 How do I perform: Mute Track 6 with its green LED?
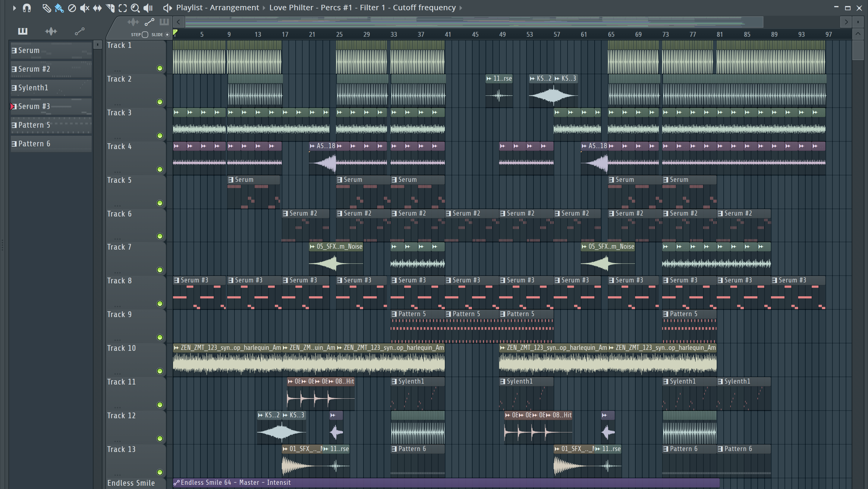tap(160, 236)
